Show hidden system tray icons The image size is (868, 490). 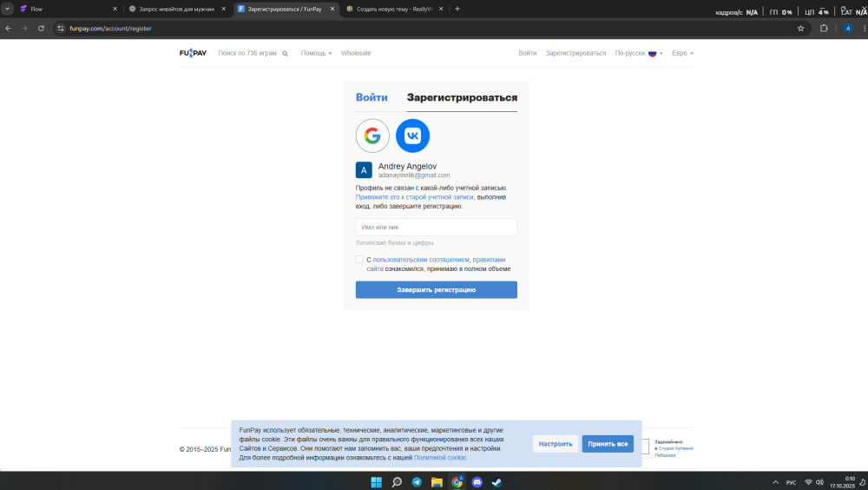(775, 482)
